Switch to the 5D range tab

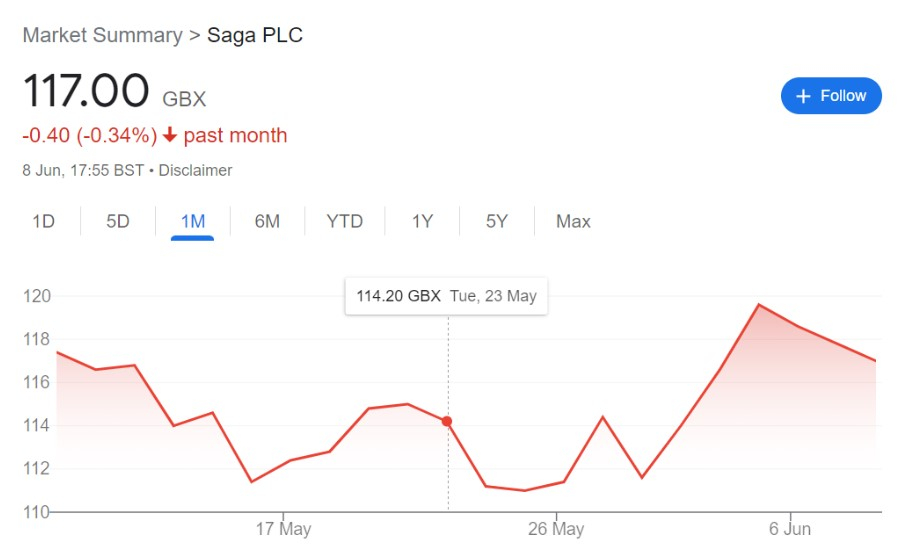tap(118, 221)
